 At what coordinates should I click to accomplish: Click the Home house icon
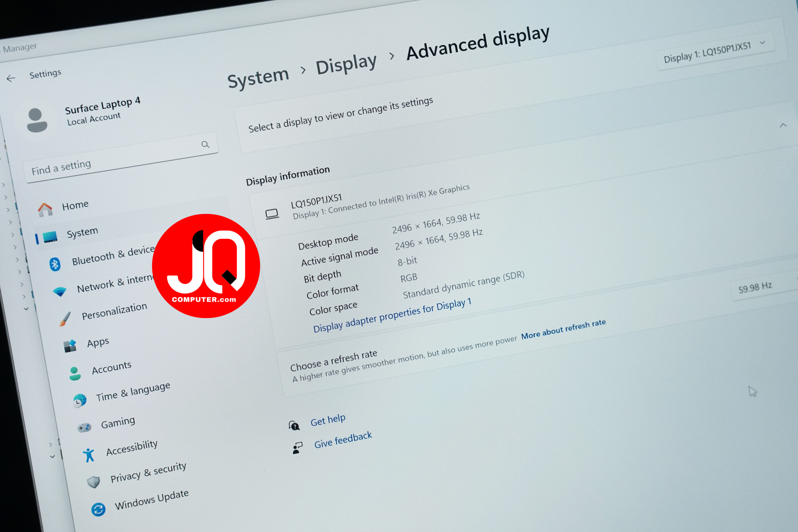(45, 210)
